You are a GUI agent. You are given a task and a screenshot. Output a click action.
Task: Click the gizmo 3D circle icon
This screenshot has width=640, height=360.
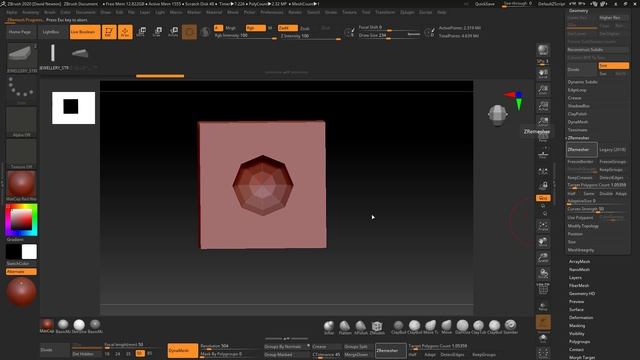tap(189, 32)
